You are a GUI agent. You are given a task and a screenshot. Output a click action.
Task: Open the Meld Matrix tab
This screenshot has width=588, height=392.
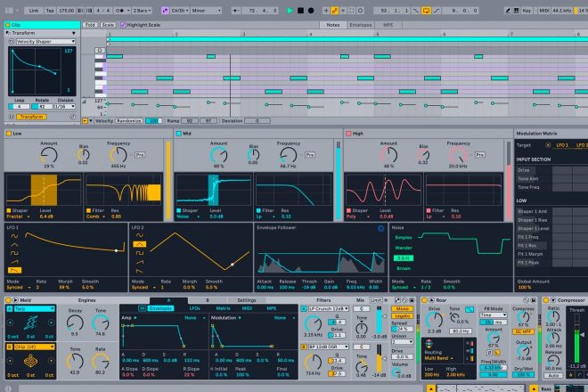click(x=223, y=308)
